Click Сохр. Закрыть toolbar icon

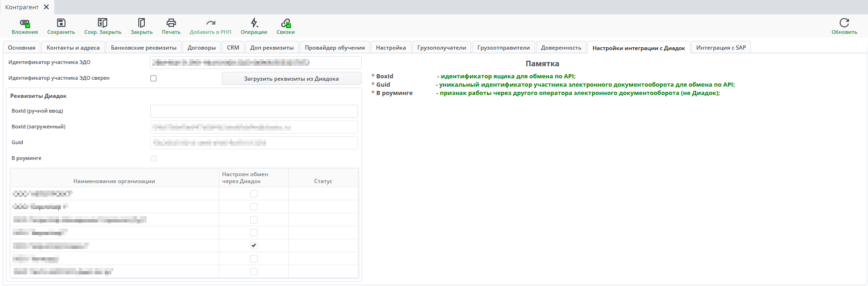[103, 23]
